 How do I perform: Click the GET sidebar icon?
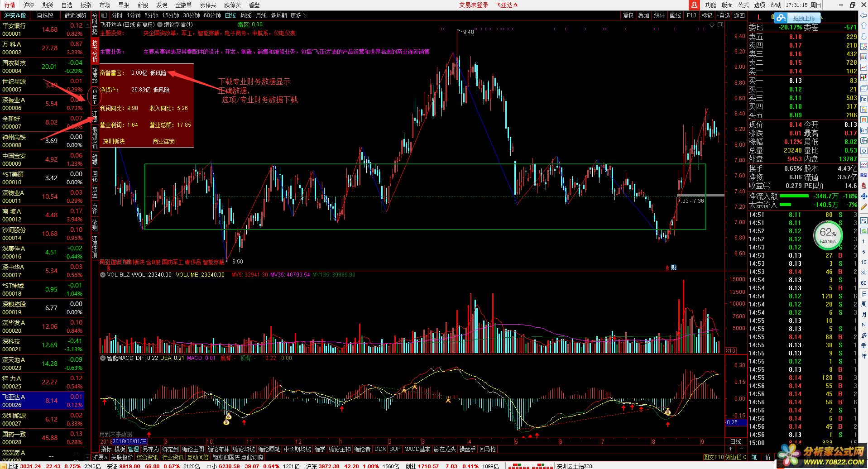95,96
